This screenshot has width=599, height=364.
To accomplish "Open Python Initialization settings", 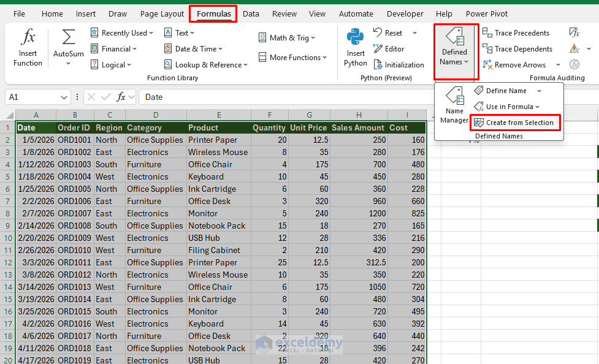I will [399, 65].
